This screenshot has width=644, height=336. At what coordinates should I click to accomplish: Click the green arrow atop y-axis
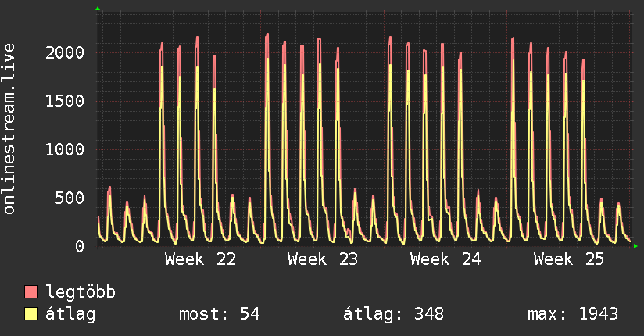(x=98, y=9)
